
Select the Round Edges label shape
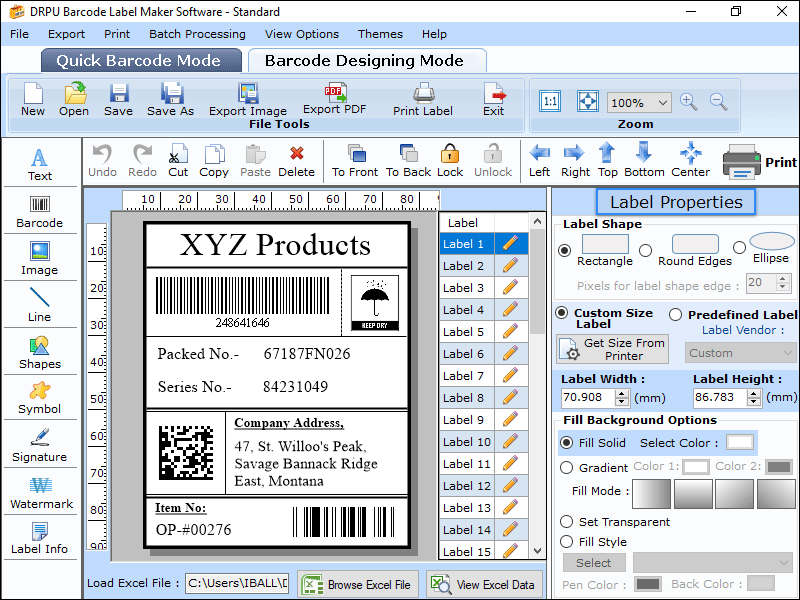[645, 251]
